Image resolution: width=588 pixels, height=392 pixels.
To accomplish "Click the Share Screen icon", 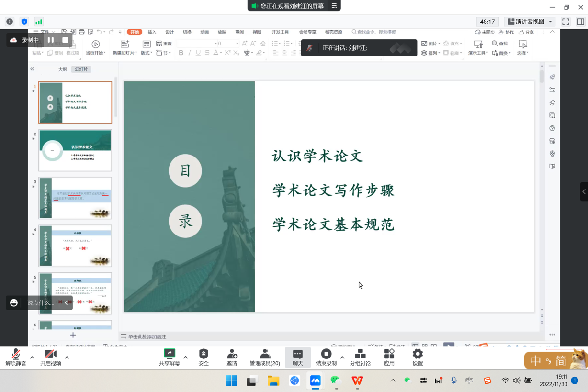I will point(170,357).
